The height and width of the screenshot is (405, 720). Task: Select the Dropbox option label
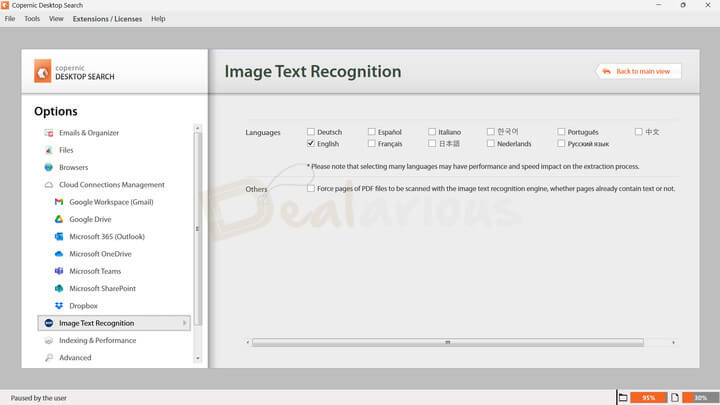[83, 306]
